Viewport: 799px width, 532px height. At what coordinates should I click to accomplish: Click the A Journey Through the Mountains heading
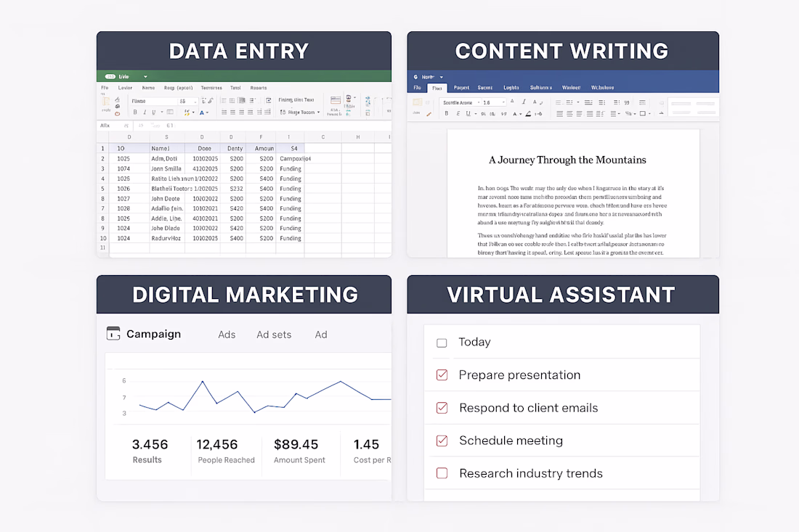[x=567, y=160]
